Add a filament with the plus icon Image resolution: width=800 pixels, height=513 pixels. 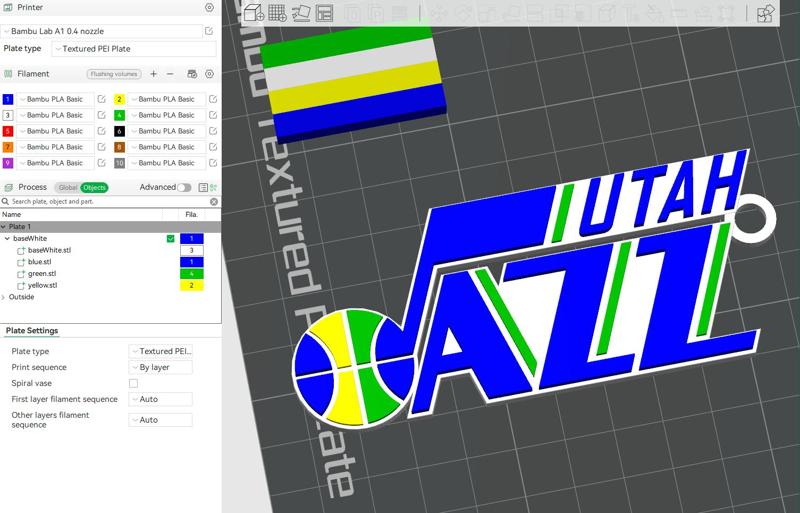[x=153, y=74]
